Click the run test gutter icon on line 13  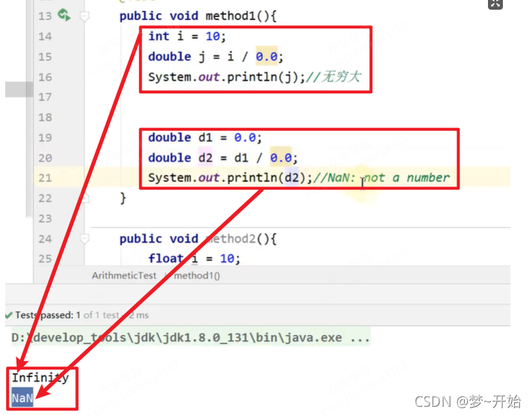(x=63, y=15)
